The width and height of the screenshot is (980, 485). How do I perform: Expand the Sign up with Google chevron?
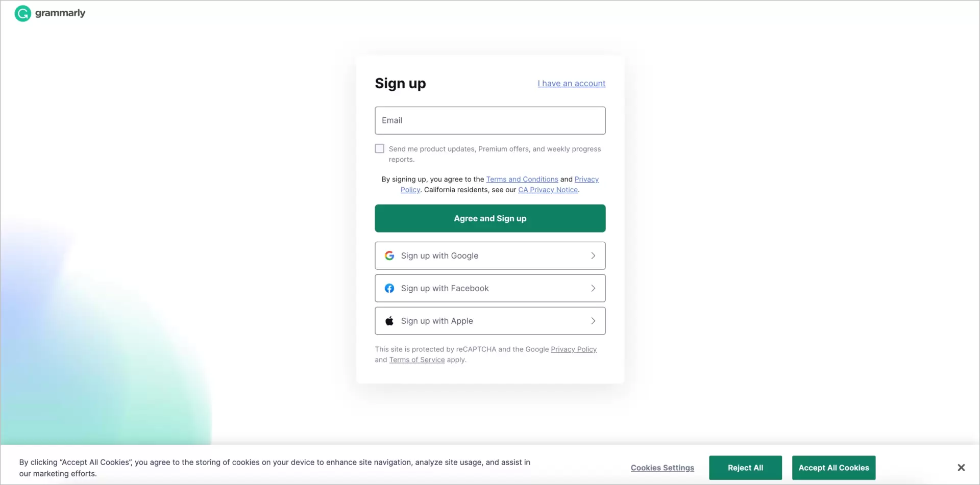click(x=593, y=256)
